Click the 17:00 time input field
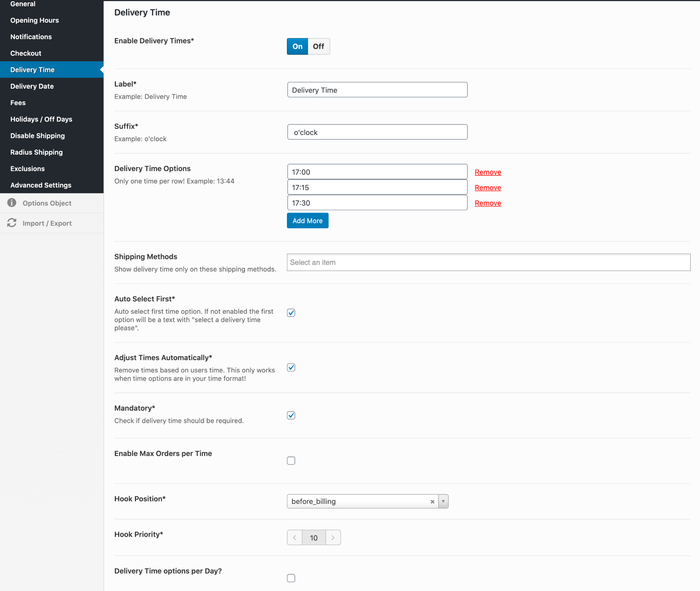Viewport: 700px width, 591px height. click(x=377, y=172)
